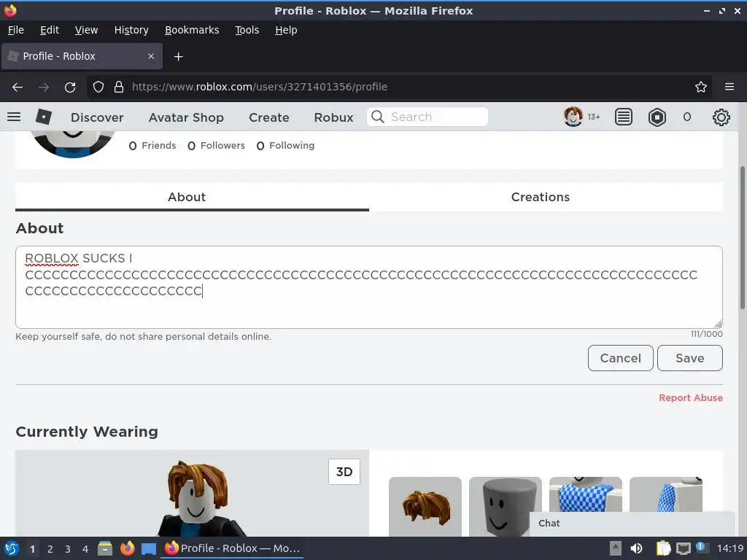Select the grey smiley head thumbnail

tap(505, 507)
